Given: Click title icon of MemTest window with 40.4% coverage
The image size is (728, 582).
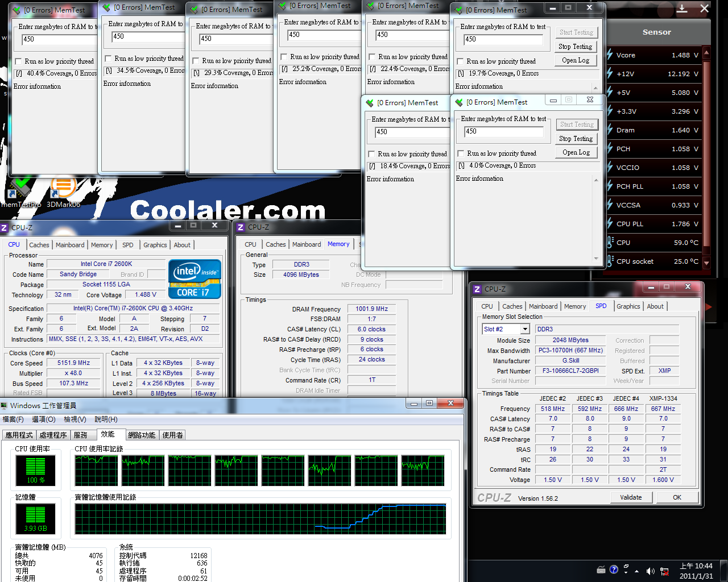Looking at the screenshot, I should 16,10.
